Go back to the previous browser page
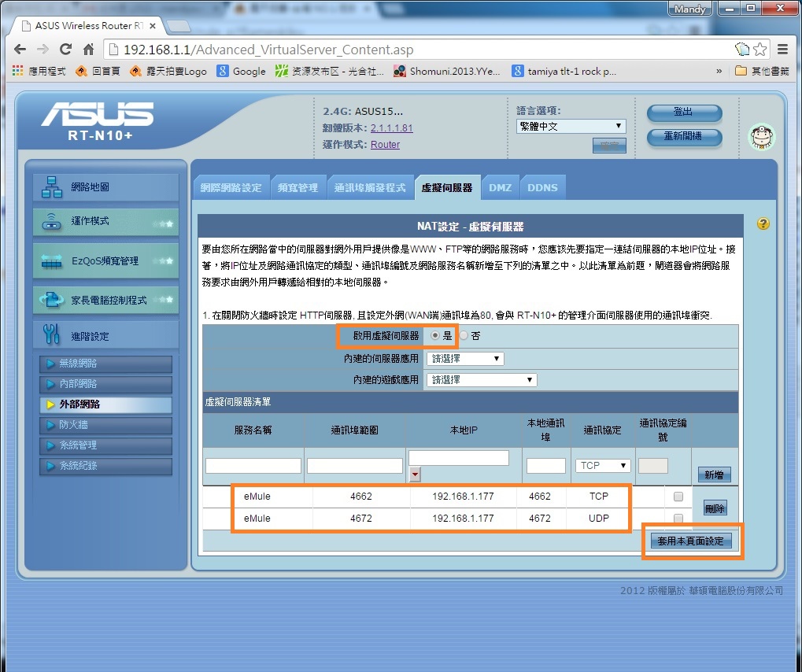Screen dimensions: 802x672 tap(20, 50)
